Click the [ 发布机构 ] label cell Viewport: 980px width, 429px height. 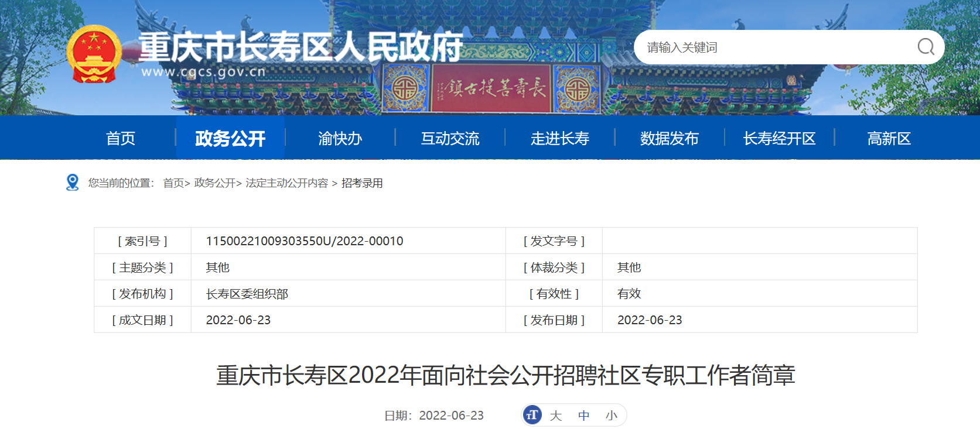[x=143, y=294]
